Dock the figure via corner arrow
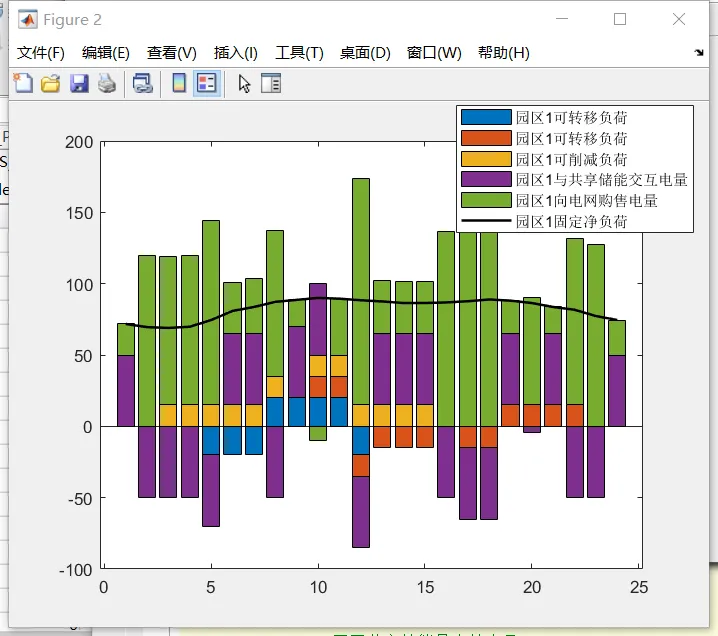This screenshot has width=718, height=636. (x=699, y=53)
